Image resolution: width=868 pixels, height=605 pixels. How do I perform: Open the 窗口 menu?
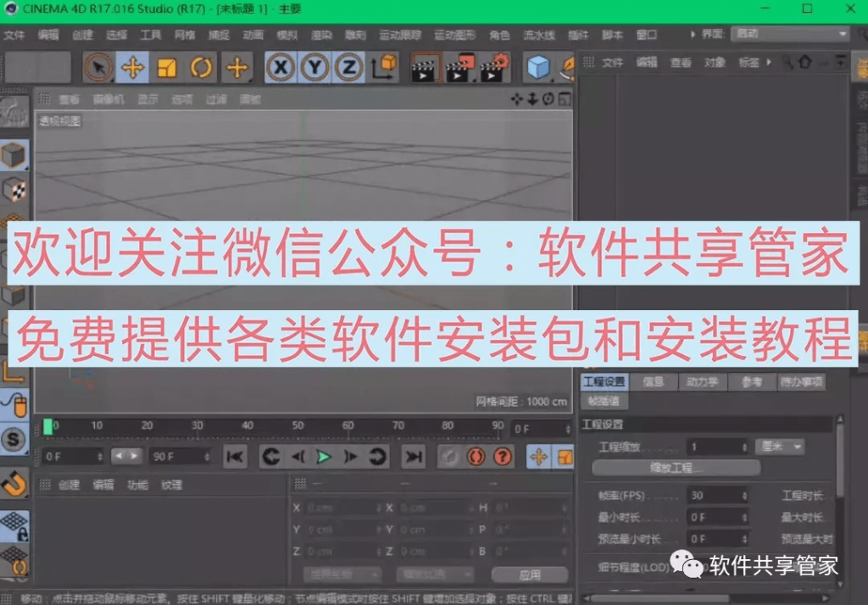click(x=646, y=35)
